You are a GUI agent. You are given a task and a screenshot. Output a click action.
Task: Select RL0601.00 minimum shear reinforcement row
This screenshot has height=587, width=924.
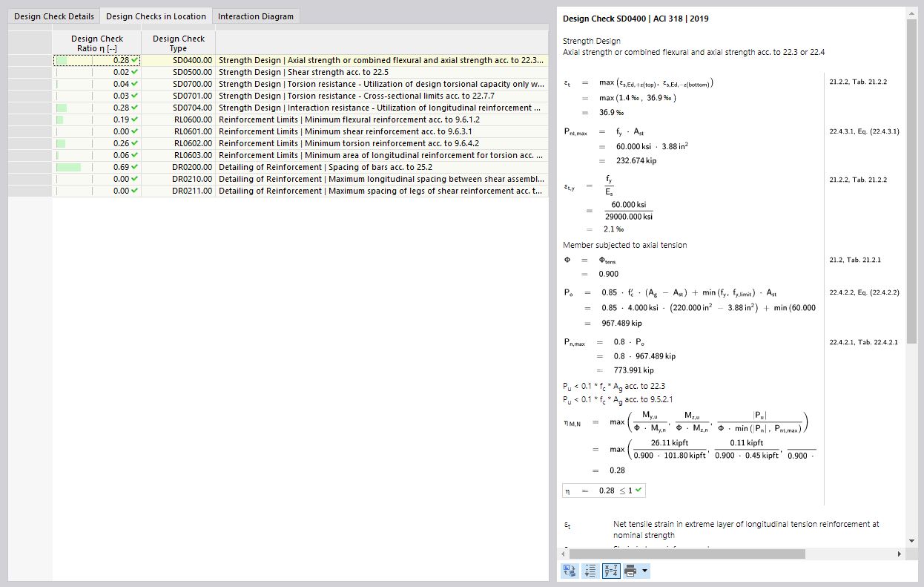[300, 131]
